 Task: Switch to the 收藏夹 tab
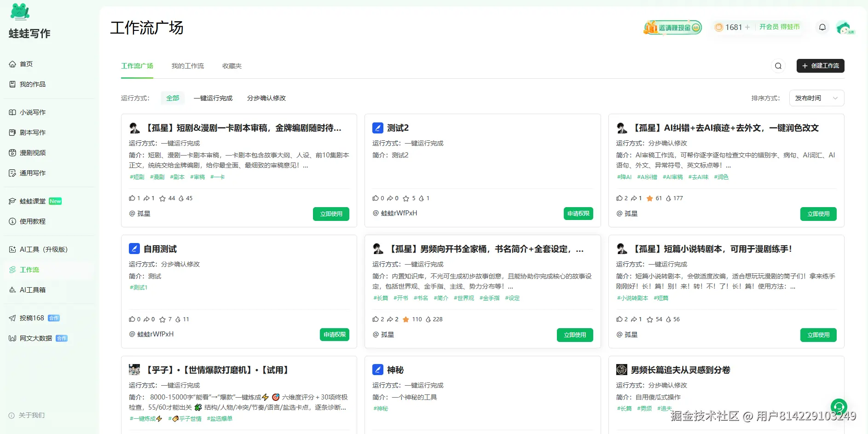(232, 66)
